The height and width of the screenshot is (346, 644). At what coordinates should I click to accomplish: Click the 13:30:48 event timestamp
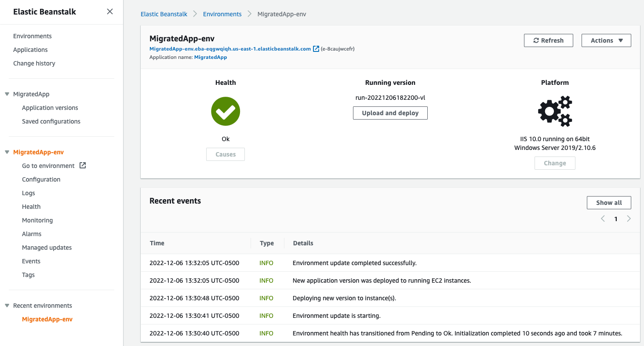point(194,298)
